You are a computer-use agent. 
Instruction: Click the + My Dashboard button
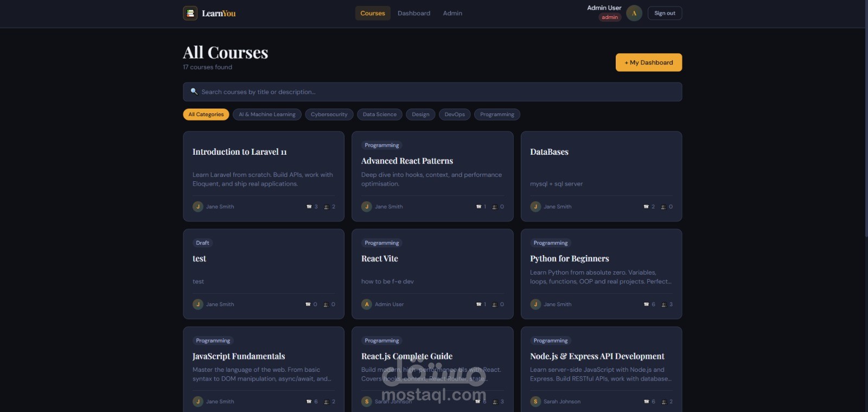[x=649, y=62]
